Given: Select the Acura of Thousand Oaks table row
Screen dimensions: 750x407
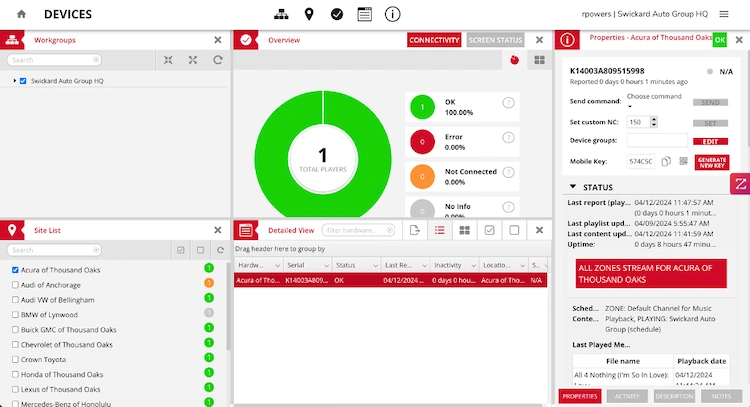Looking at the screenshot, I should (390, 280).
